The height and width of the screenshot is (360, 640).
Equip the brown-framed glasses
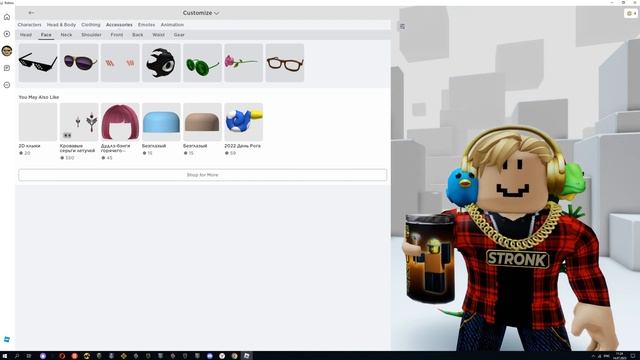(x=285, y=63)
